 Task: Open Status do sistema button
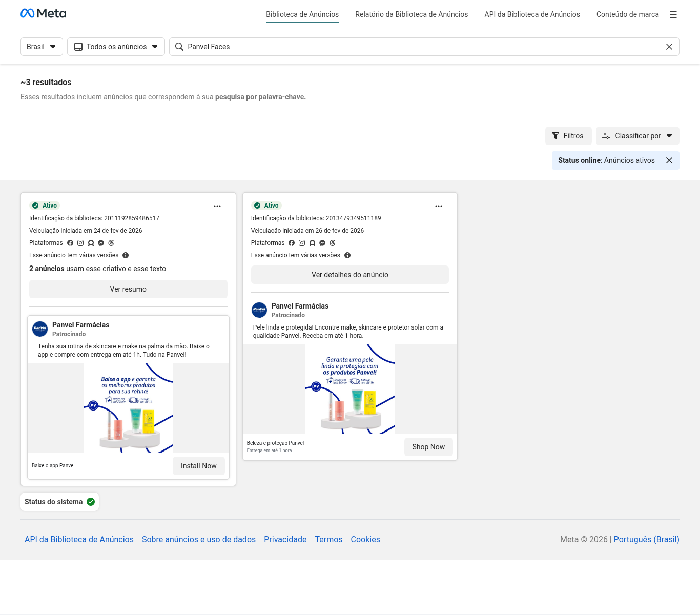coord(60,502)
